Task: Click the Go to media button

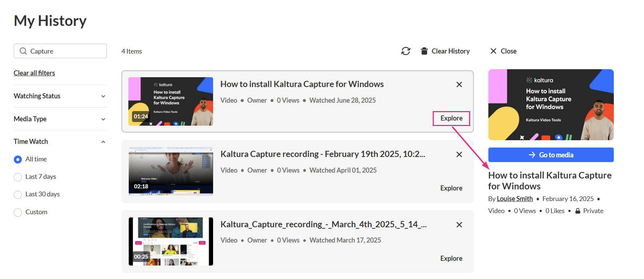Action: 551,155
